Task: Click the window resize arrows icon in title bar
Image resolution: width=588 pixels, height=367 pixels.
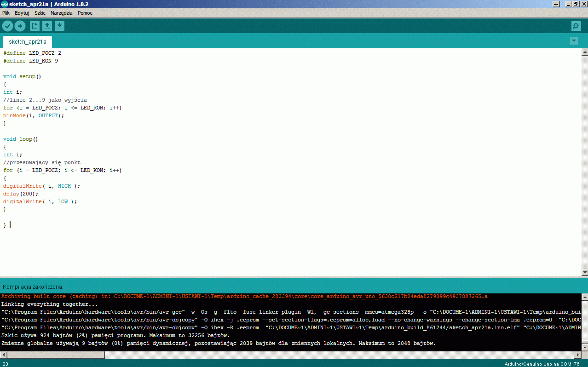Action: pyautogui.click(x=556, y=4)
